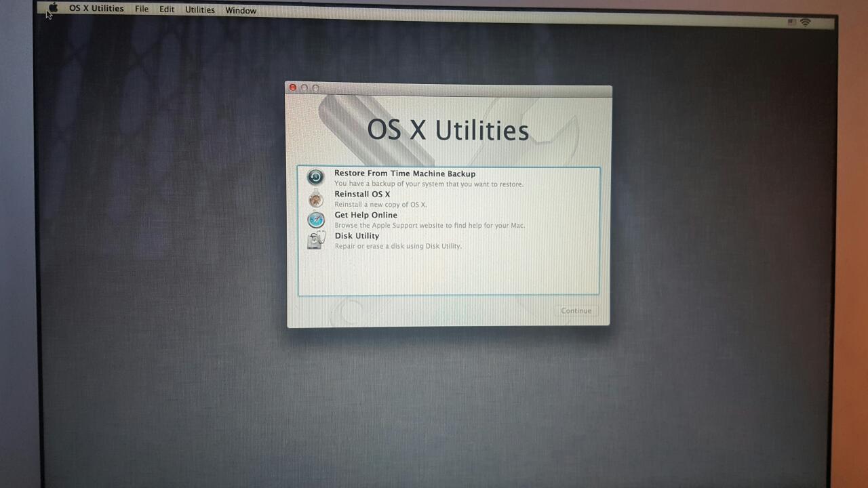The width and height of the screenshot is (868, 488).
Task: Select the Reinstall OS X installer icon
Action: coord(316,199)
